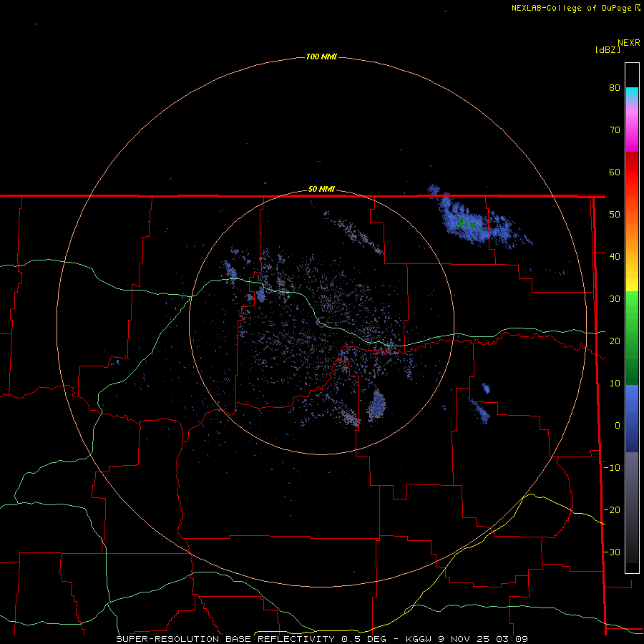Click the blue echo blob southeast inside 50 NMI ring

pos(376,404)
